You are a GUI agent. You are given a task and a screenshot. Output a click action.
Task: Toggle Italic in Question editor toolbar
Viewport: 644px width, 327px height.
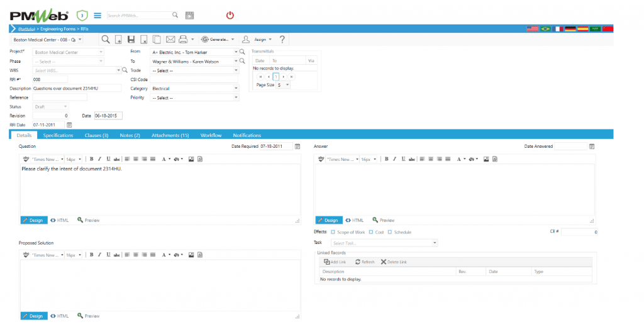99,159
